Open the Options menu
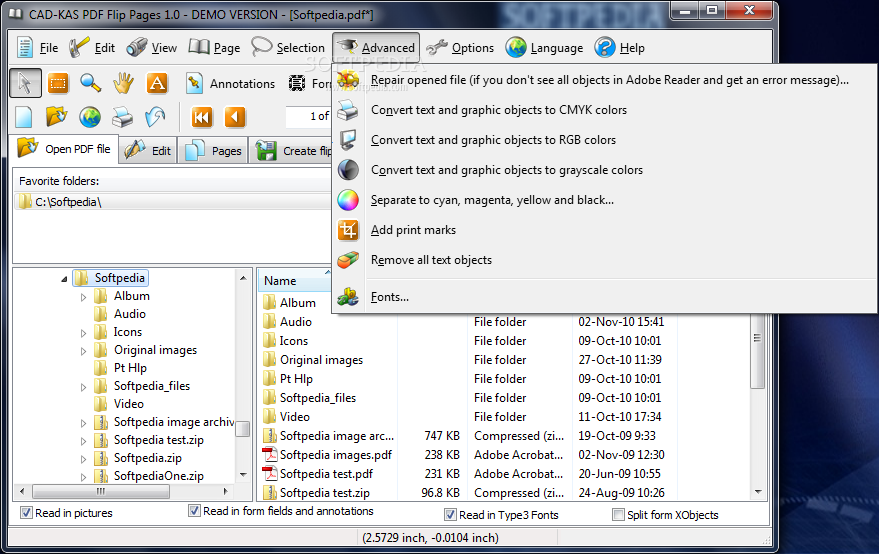The image size is (879, 554). click(x=460, y=48)
